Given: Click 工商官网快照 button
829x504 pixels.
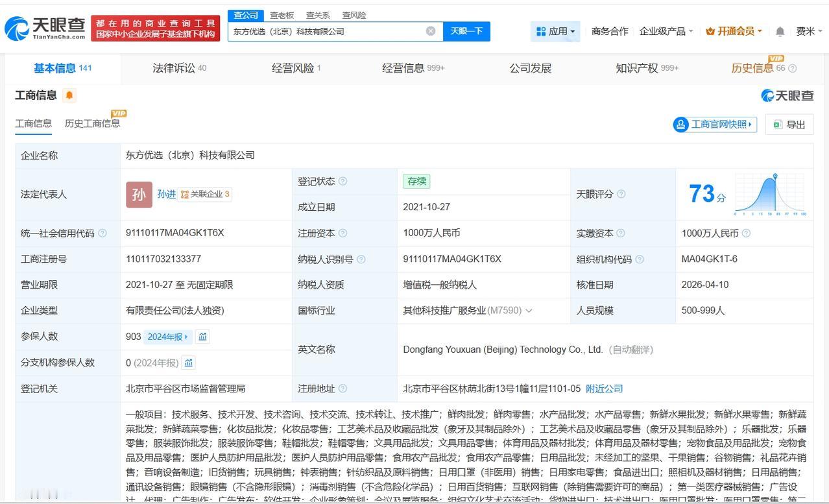Looking at the screenshot, I should pyautogui.click(x=715, y=125).
